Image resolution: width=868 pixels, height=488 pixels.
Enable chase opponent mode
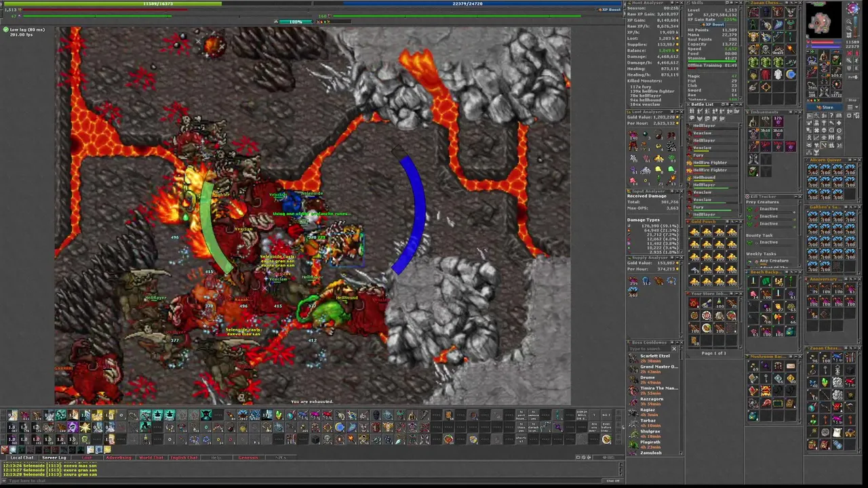tap(857, 60)
